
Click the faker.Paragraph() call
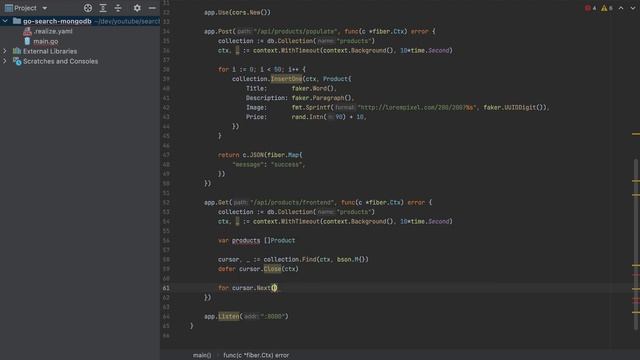[x=322, y=98]
